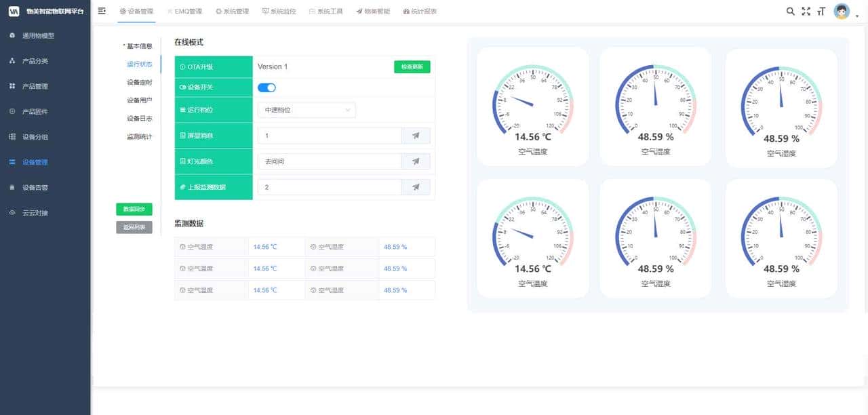Open the user avatar dropdown menu
Viewport: 868px width, 415px height.
[x=842, y=12]
